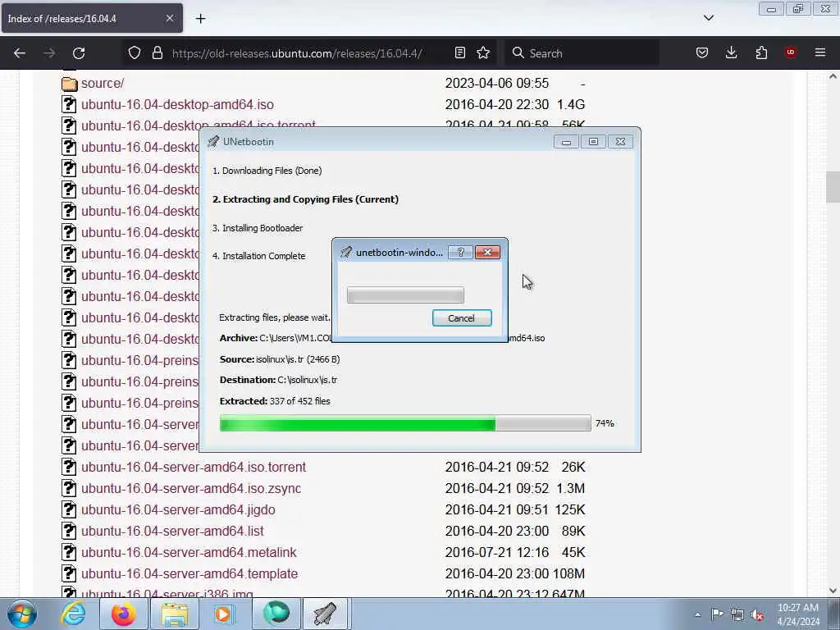Click 'Installation Complete' step text
The image size is (840, 630).
(x=258, y=256)
